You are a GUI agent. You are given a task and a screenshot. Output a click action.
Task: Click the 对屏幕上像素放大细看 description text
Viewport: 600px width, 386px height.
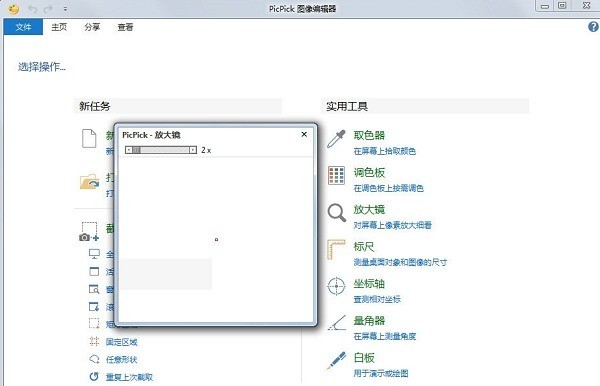pos(392,225)
